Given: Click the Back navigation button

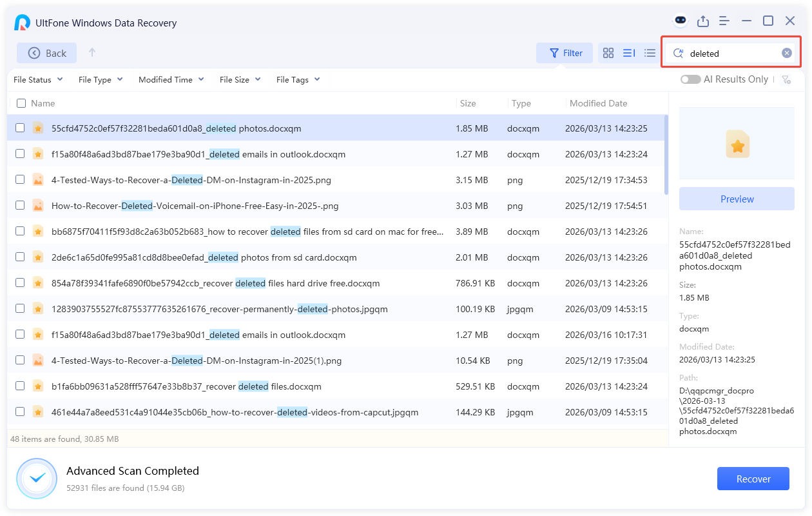Looking at the screenshot, I should coord(46,53).
